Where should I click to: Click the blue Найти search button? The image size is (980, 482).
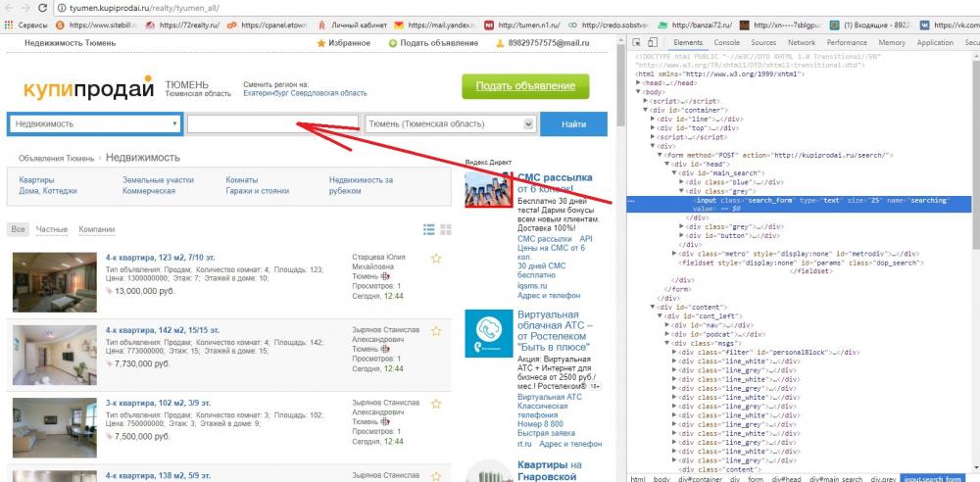point(573,123)
